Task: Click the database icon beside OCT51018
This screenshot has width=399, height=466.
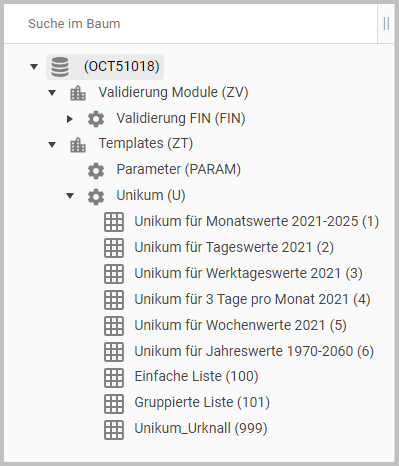Action: (x=60, y=67)
